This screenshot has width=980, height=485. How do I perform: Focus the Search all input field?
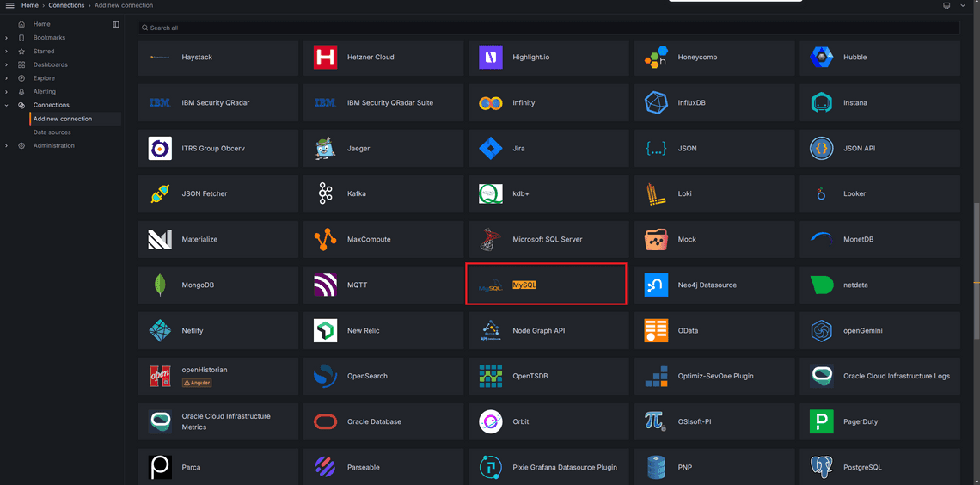(x=550, y=28)
